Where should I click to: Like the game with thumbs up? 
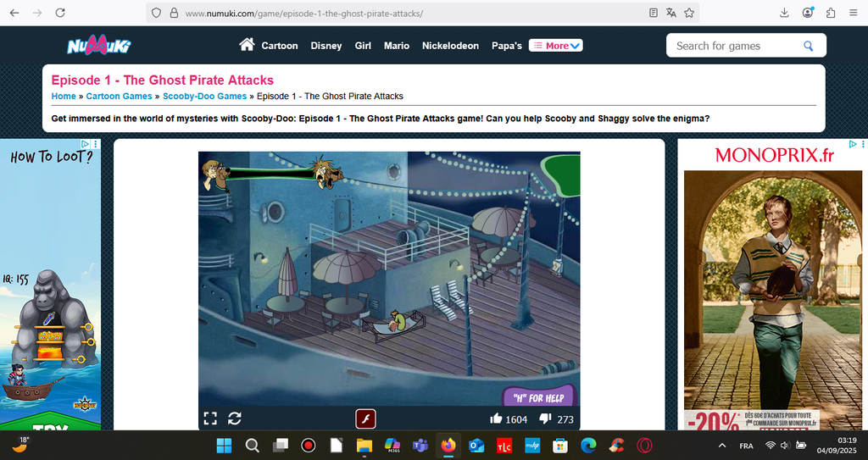coord(496,418)
